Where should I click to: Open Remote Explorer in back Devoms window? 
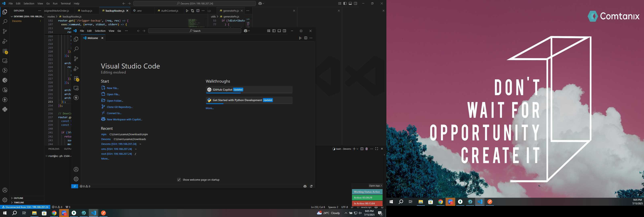pyautogui.click(x=5, y=61)
